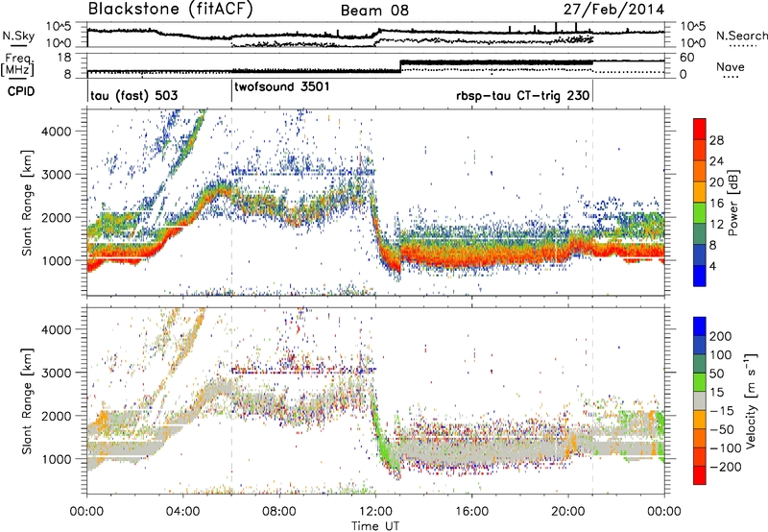
Task: Click the blue bottom swatch of Power colorbar
Action: point(700,276)
